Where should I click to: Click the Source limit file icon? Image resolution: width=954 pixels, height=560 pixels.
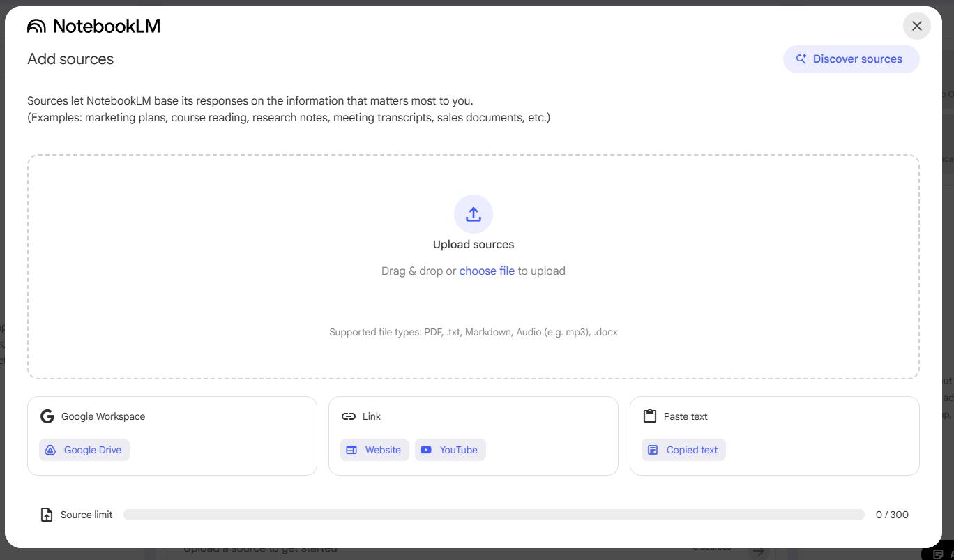pos(47,515)
